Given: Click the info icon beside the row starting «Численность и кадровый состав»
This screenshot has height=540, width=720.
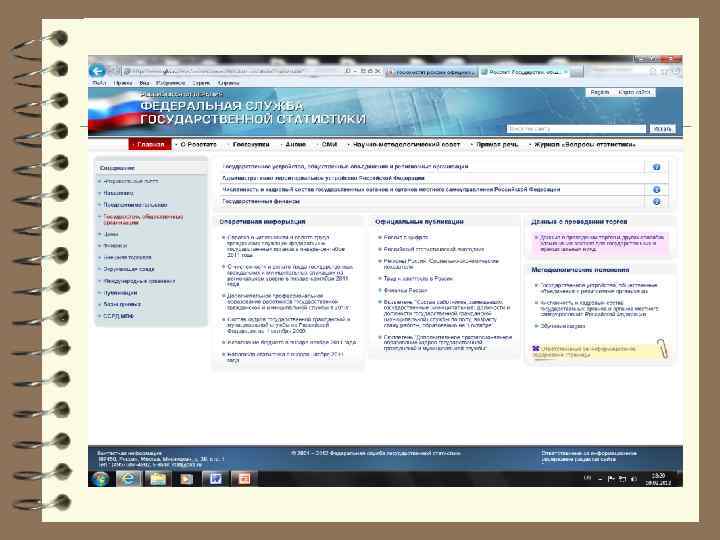Looking at the screenshot, I should click(657, 190).
